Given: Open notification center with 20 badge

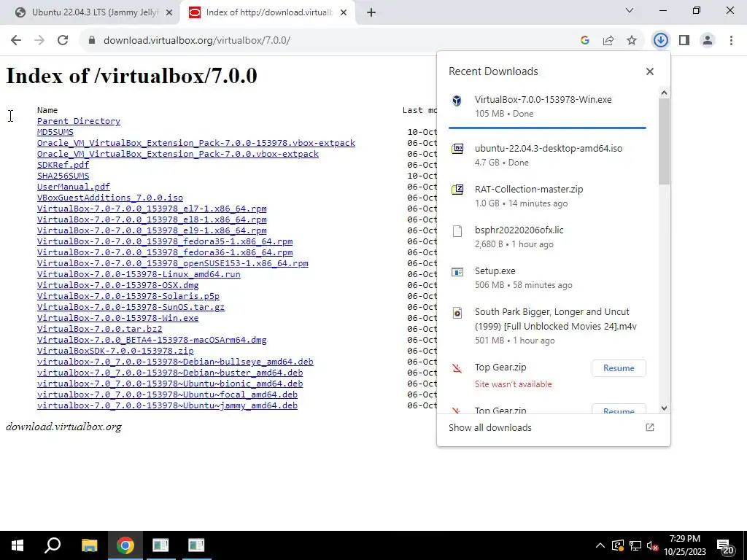Looking at the screenshot, I should (x=726, y=546).
